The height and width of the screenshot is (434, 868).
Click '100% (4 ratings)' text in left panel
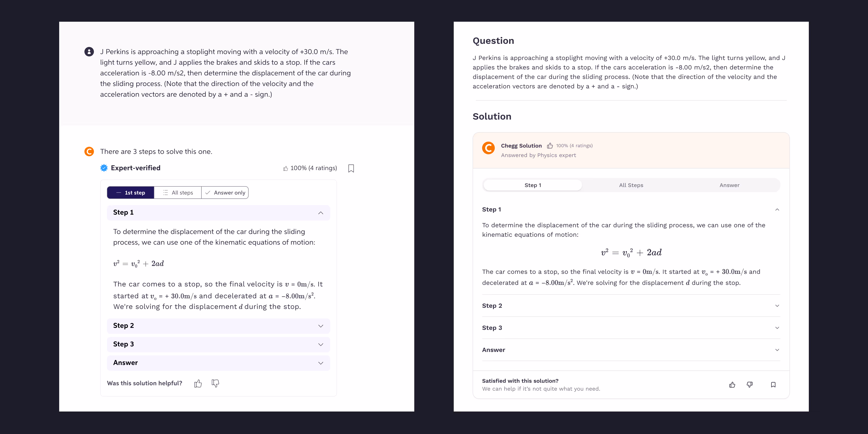coord(313,168)
